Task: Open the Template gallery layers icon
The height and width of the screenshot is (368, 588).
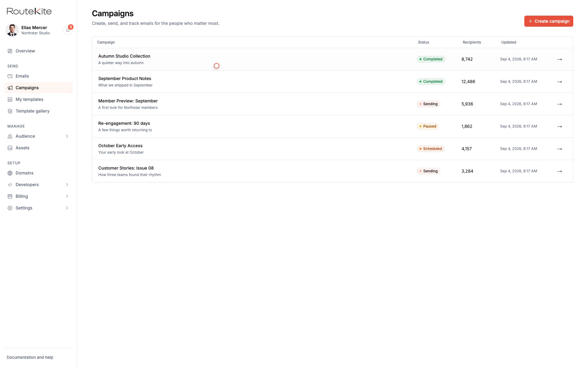Action: [x=10, y=111]
